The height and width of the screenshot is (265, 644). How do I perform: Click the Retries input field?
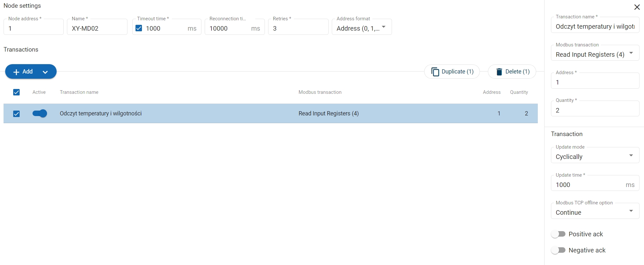pyautogui.click(x=298, y=28)
